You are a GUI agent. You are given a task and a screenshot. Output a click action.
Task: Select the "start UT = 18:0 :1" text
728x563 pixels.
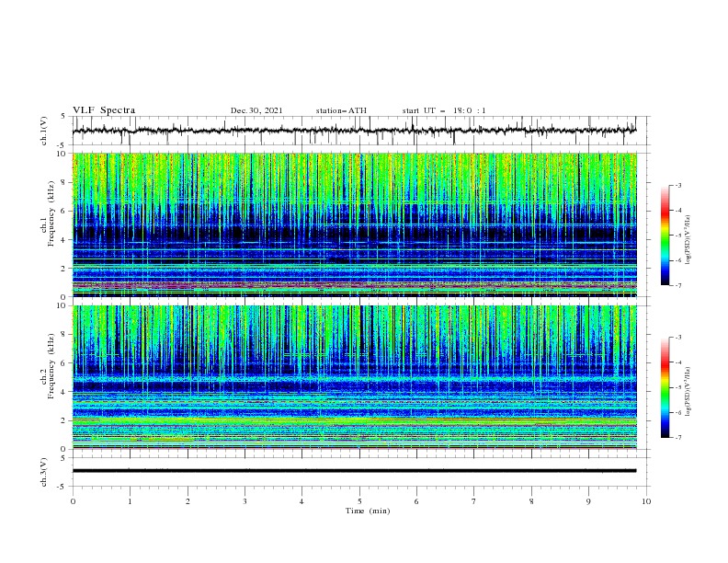pos(444,110)
